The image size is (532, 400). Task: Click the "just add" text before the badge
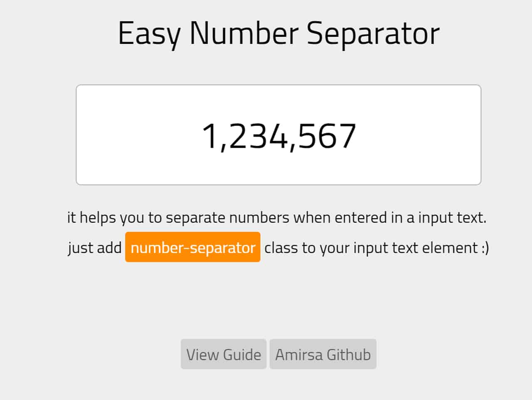(94, 248)
